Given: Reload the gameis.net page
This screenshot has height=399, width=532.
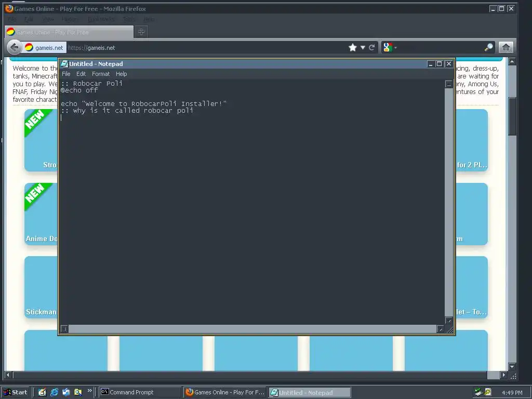Looking at the screenshot, I should (372, 47).
